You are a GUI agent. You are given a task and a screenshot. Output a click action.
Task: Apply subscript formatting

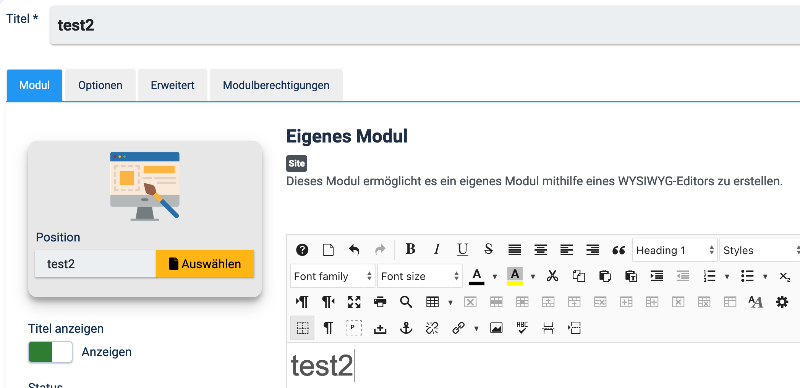tap(785, 276)
